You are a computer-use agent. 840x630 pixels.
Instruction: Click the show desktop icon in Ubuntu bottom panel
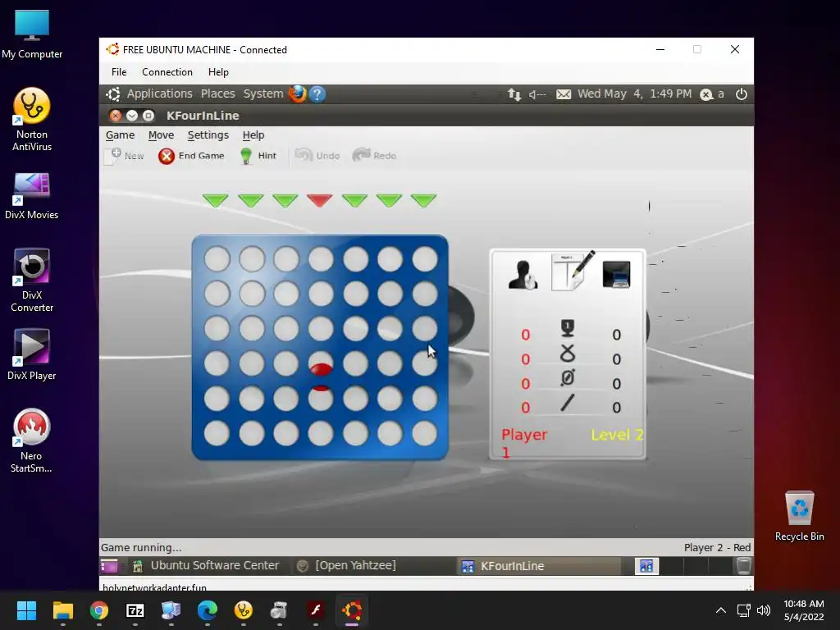pos(109,566)
